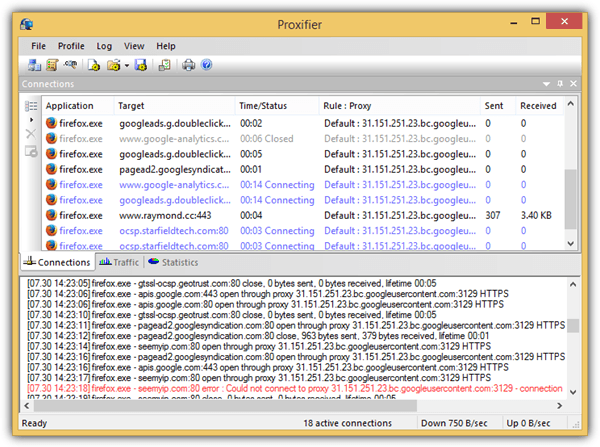Click the list view icon beside Application header
The width and height of the screenshot is (600, 447).
(31, 106)
